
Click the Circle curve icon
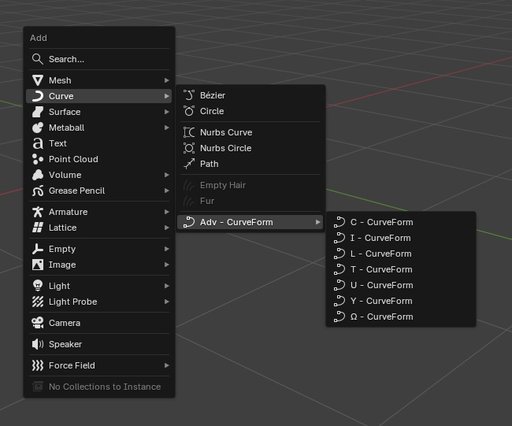(189, 111)
